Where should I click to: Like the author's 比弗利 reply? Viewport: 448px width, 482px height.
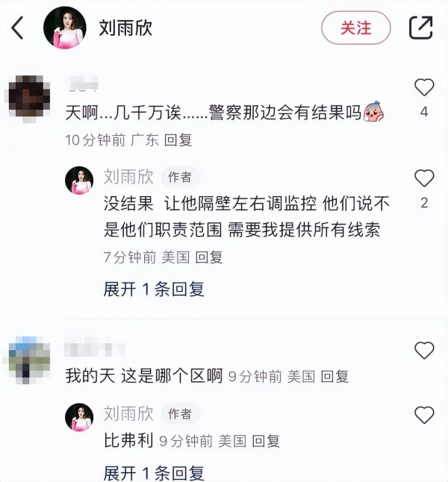[x=424, y=415]
